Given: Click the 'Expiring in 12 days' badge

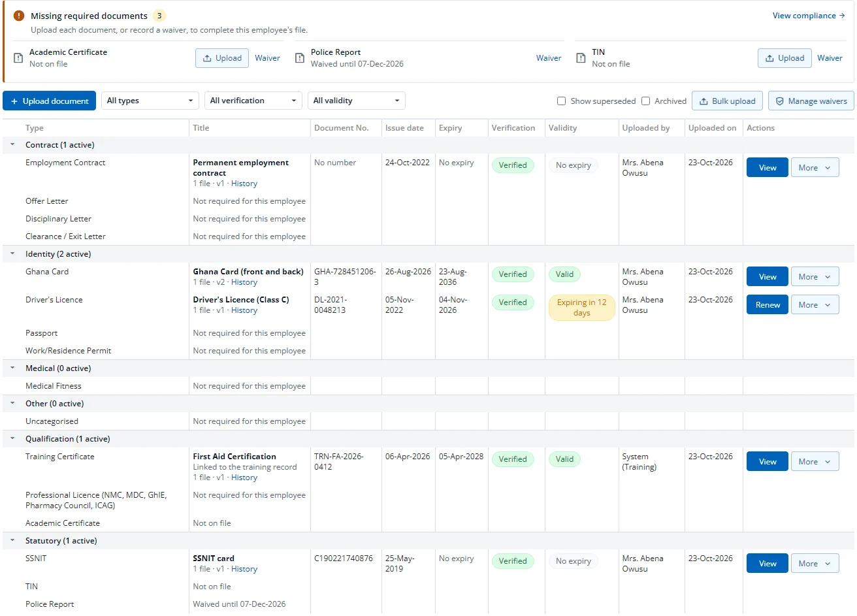Looking at the screenshot, I should [x=581, y=308].
